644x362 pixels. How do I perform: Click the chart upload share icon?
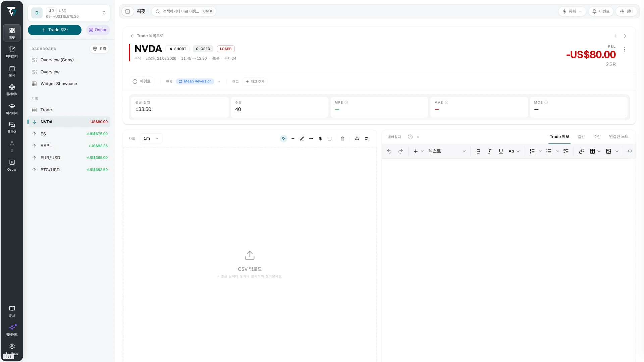(357, 138)
